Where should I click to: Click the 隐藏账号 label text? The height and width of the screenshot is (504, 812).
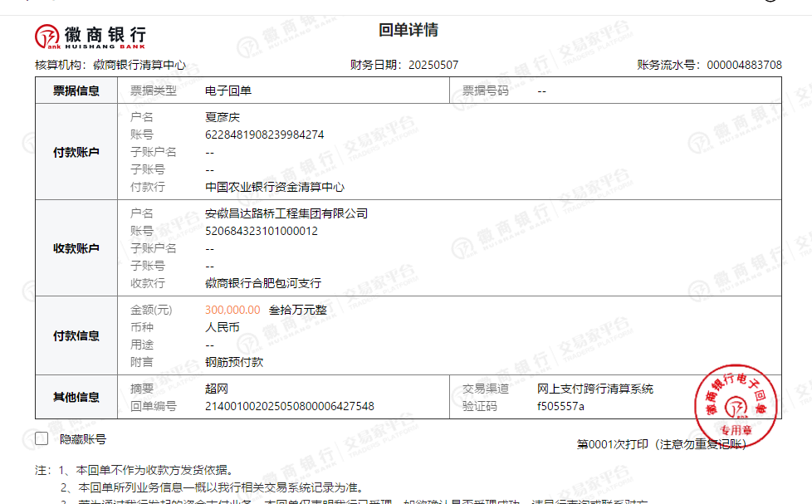coord(83,439)
